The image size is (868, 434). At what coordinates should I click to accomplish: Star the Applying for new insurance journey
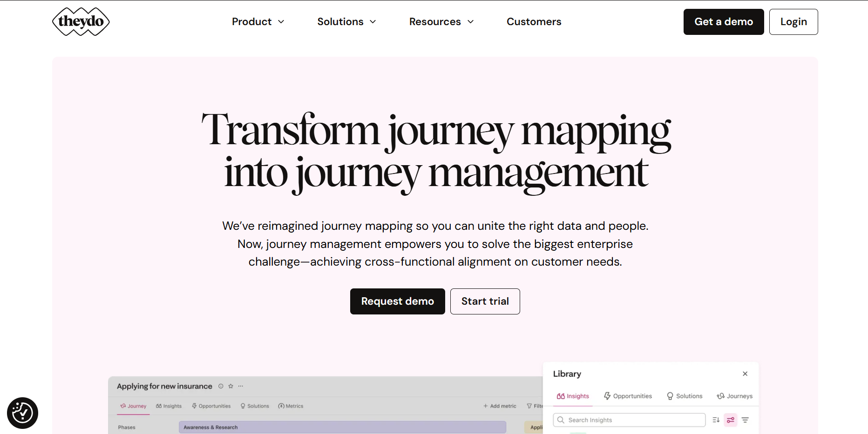point(231,386)
